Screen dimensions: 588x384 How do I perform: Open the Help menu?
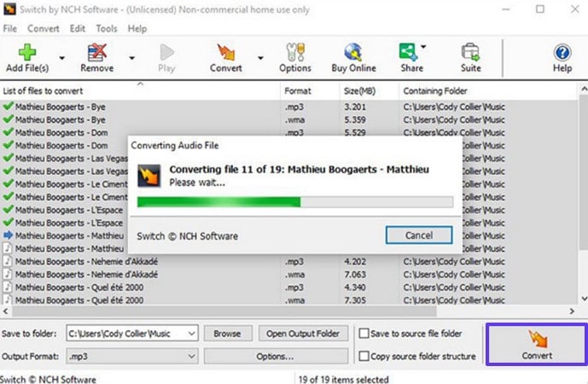click(137, 28)
